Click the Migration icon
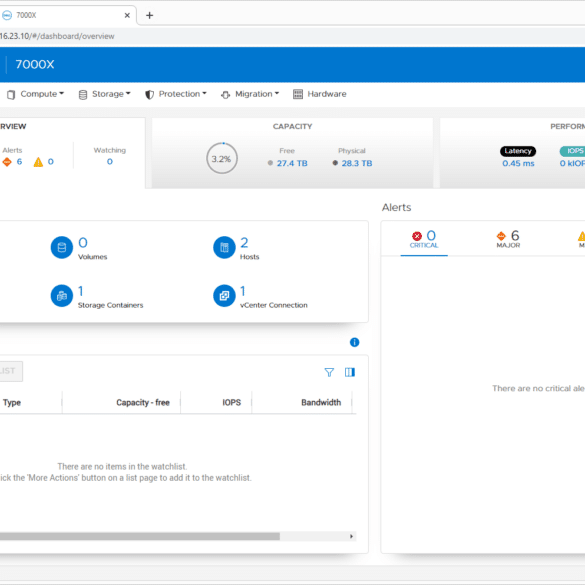Image resolution: width=585 pixels, height=585 pixels. 225,95
